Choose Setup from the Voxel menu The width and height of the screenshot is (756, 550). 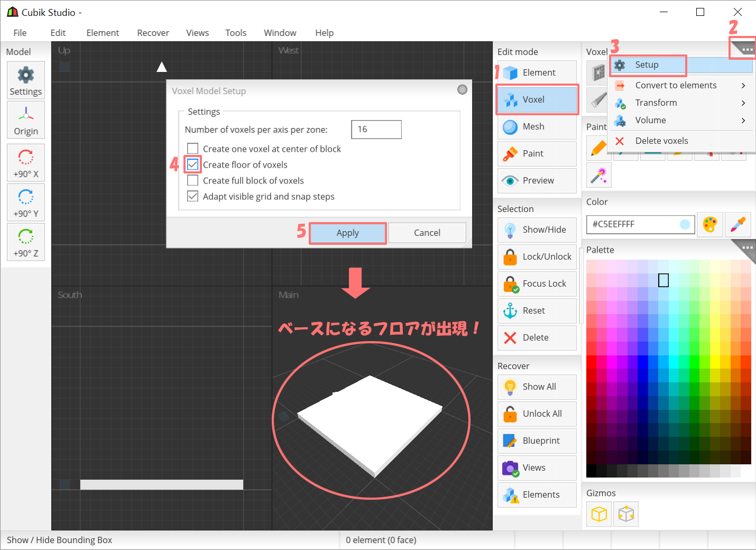tap(648, 65)
